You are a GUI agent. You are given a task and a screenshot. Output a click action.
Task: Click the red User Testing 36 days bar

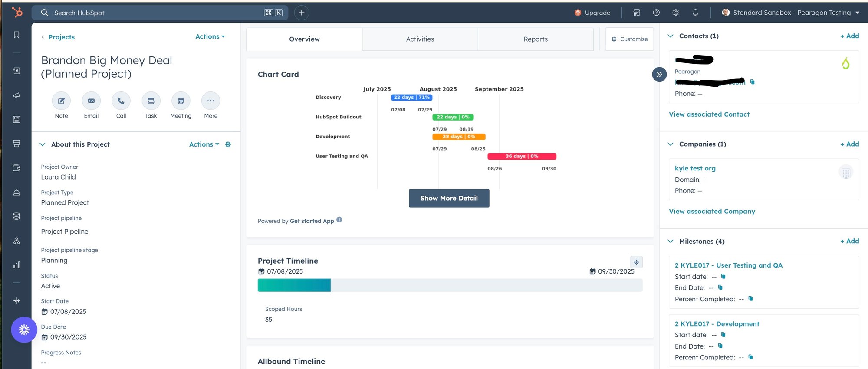tap(522, 156)
